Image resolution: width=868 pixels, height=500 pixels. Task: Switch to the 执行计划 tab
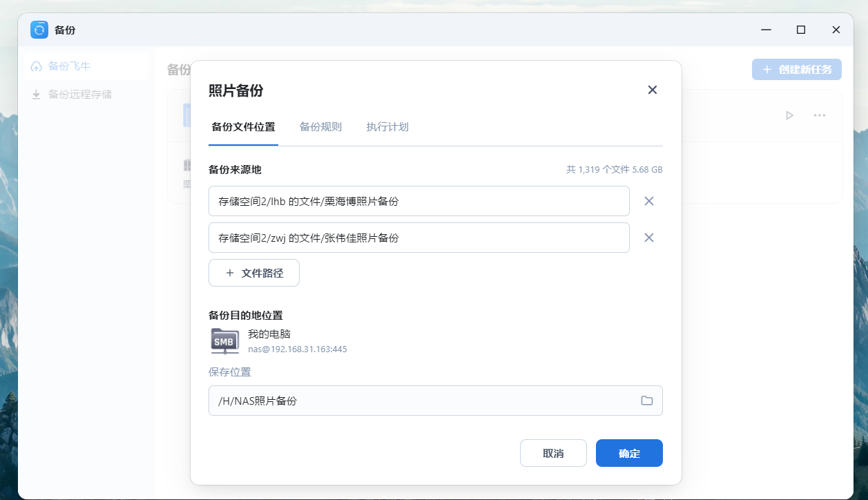tap(387, 127)
